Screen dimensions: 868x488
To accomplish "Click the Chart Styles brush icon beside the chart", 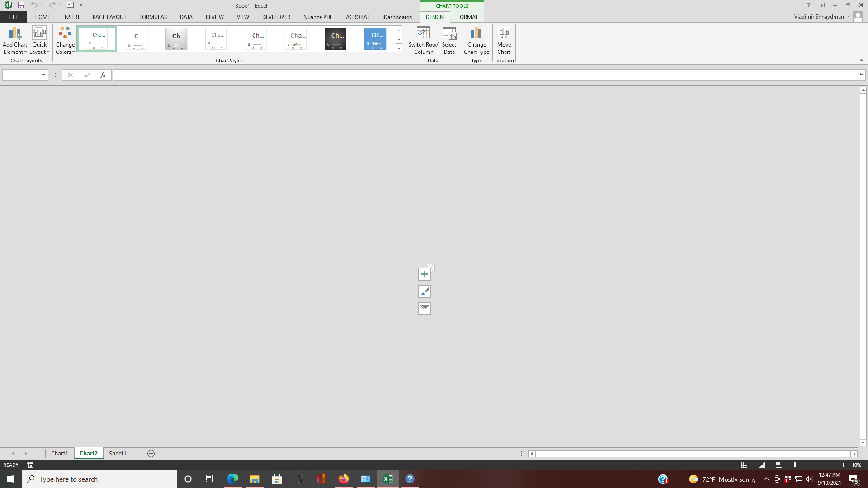I will pyautogui.click(x=424, y=291).
